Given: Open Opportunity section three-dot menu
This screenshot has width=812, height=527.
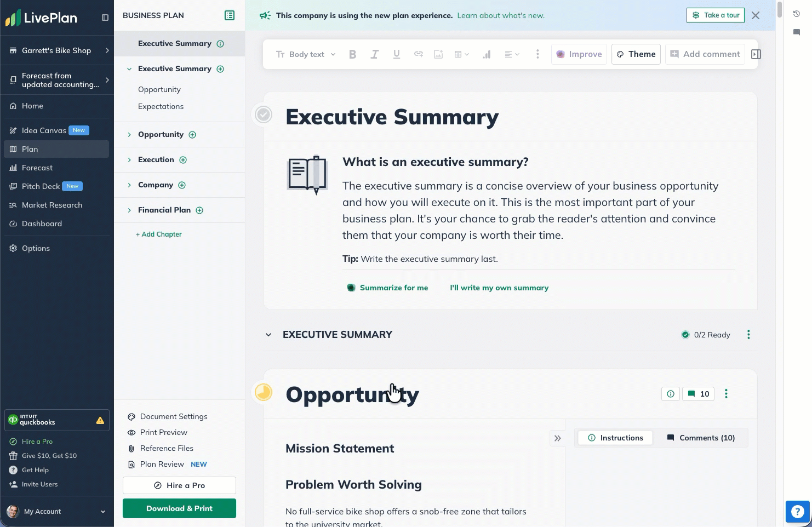Looking at the screenshot, I should 727,394.
